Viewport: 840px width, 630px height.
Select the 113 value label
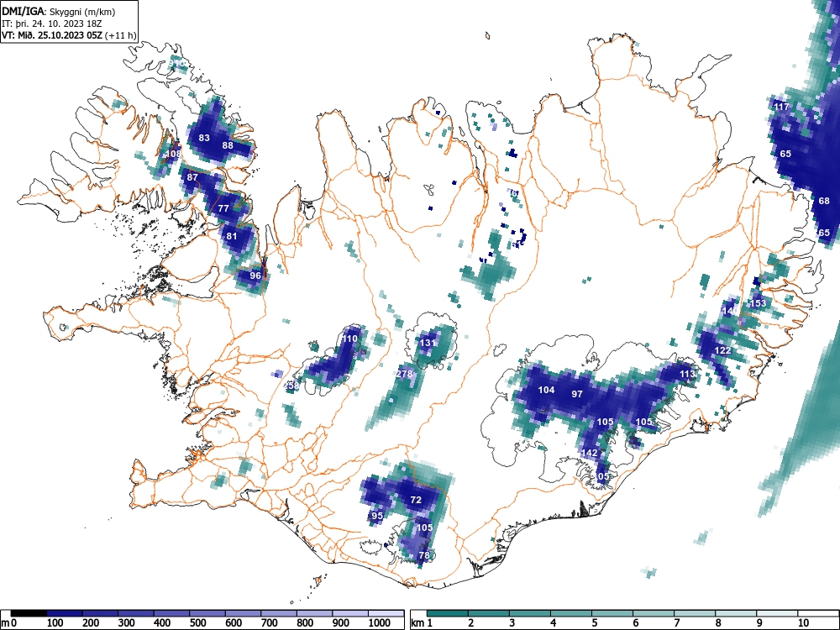tap(687, 374)
